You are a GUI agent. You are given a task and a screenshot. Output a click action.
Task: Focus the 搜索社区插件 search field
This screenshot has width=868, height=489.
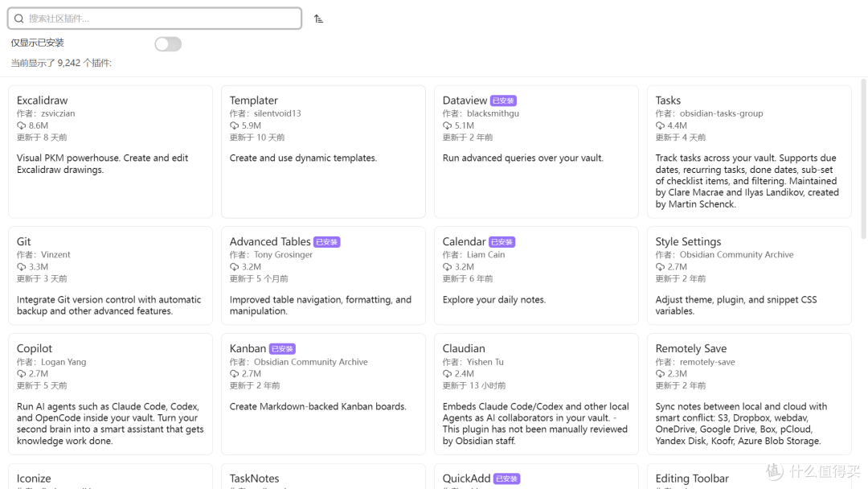coord(154,18)
